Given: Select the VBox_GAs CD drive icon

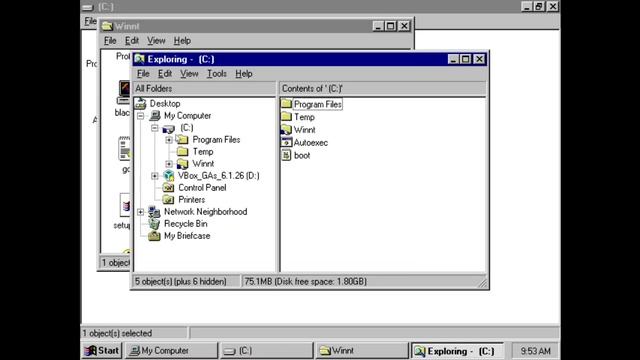Looking at the screenshot, I should coord(169,176).
